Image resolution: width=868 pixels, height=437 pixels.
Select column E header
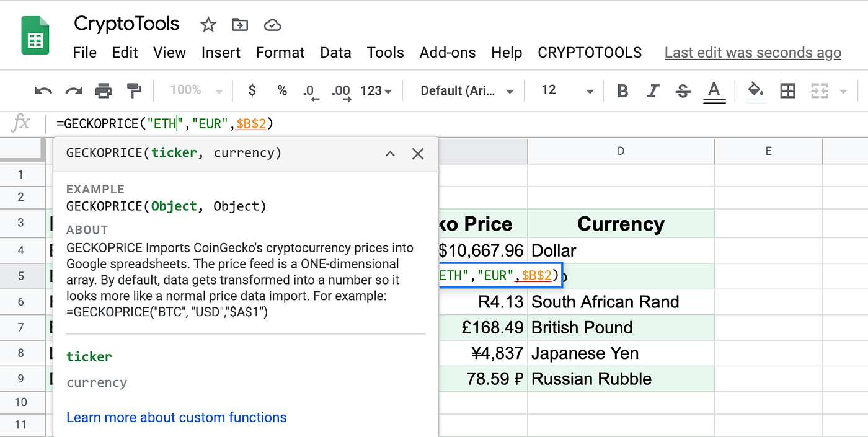tap(768, 151)
